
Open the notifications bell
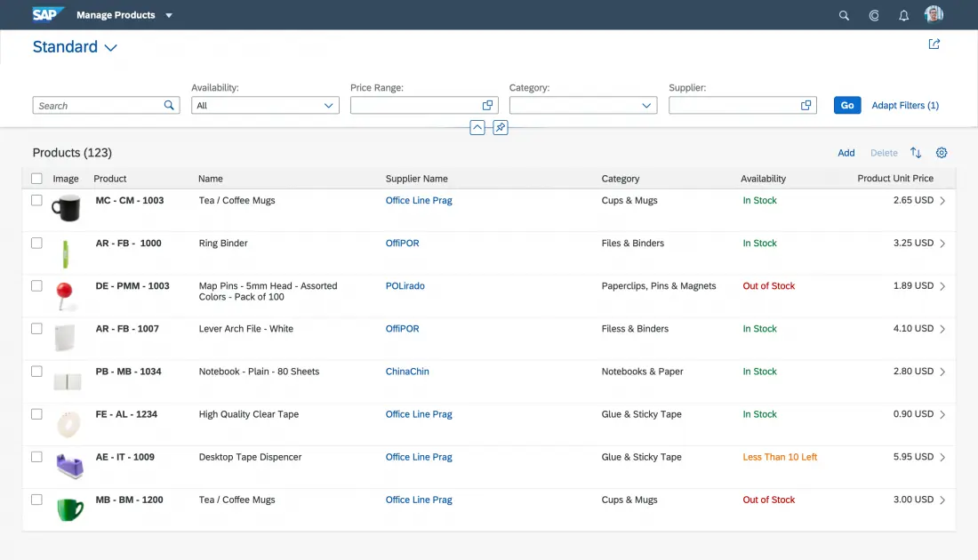[x=903, y=14]
